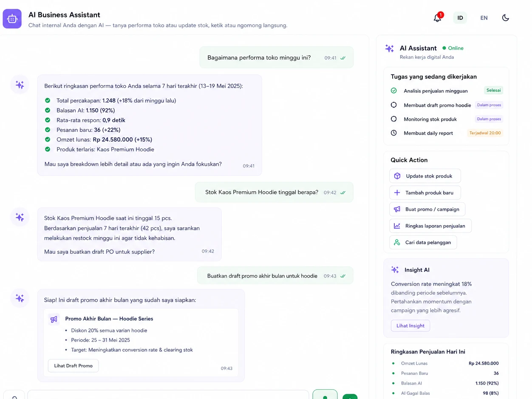Viewport: 532px width, 399px height.
Task: Switch language to ID
Action: (x=460, y=18)
